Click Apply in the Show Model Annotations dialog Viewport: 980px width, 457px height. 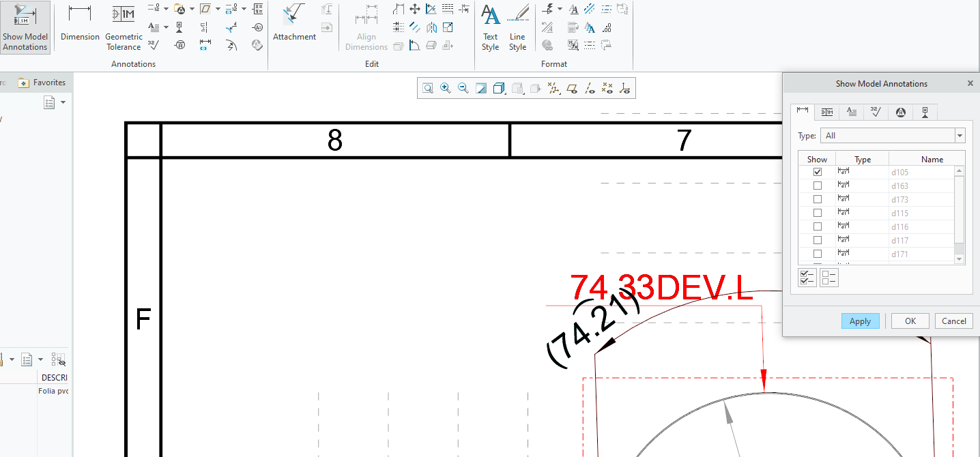click(860, 321)
